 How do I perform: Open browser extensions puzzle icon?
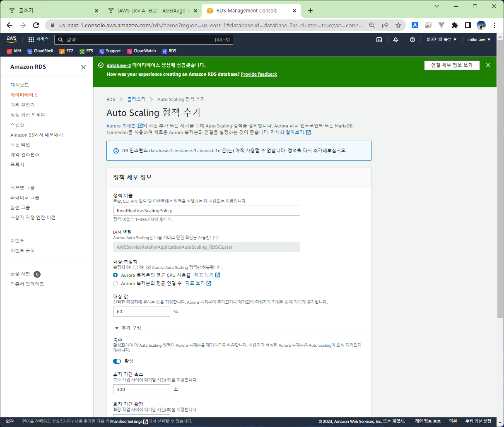click(x=454, y=25)
